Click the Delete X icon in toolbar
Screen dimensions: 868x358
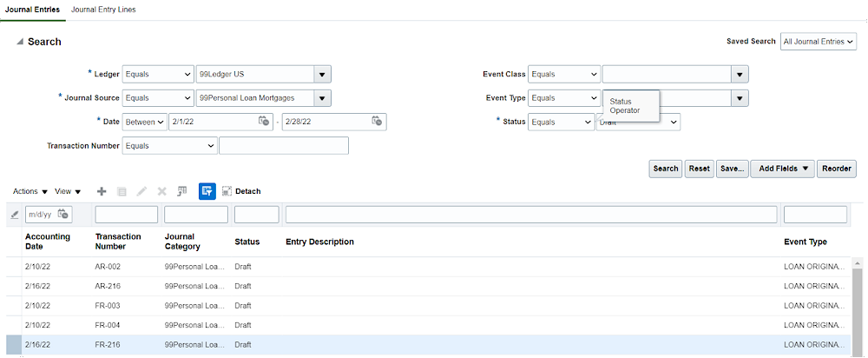click(161, 191)
